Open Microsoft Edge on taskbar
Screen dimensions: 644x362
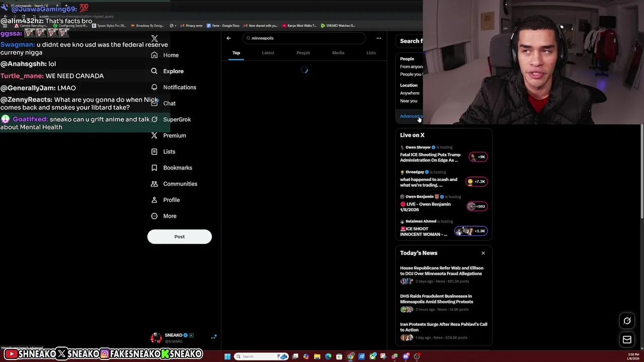(x=328, y=356)
